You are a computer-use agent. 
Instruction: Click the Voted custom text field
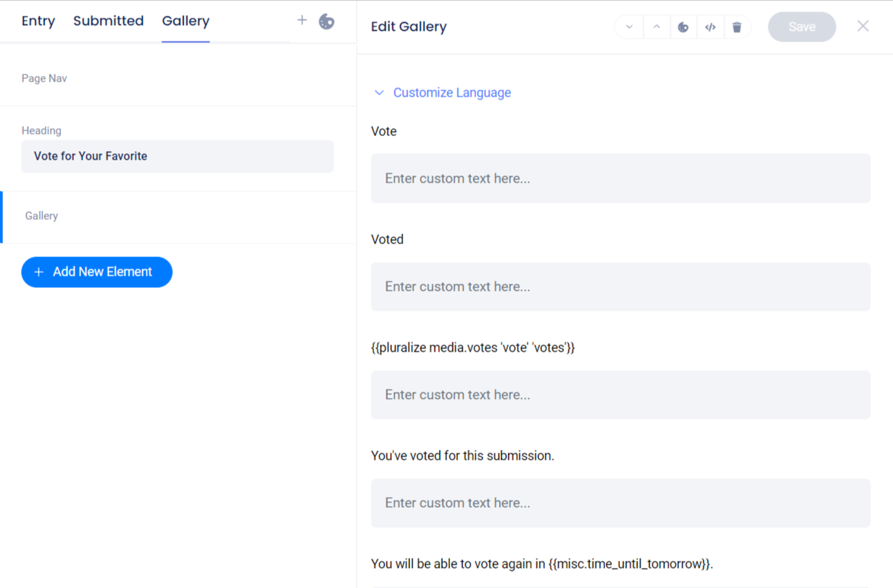[620, 286]
